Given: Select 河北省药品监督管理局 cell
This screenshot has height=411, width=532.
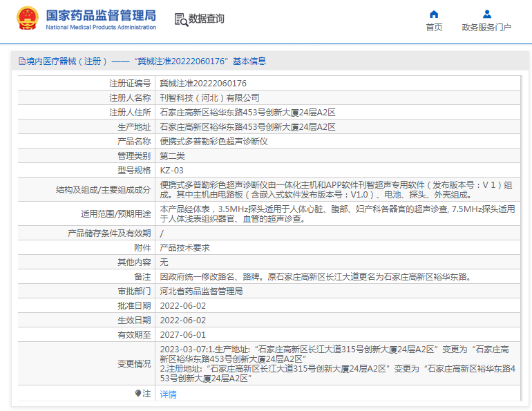Looking at the screenshot, I should [201, 291].
